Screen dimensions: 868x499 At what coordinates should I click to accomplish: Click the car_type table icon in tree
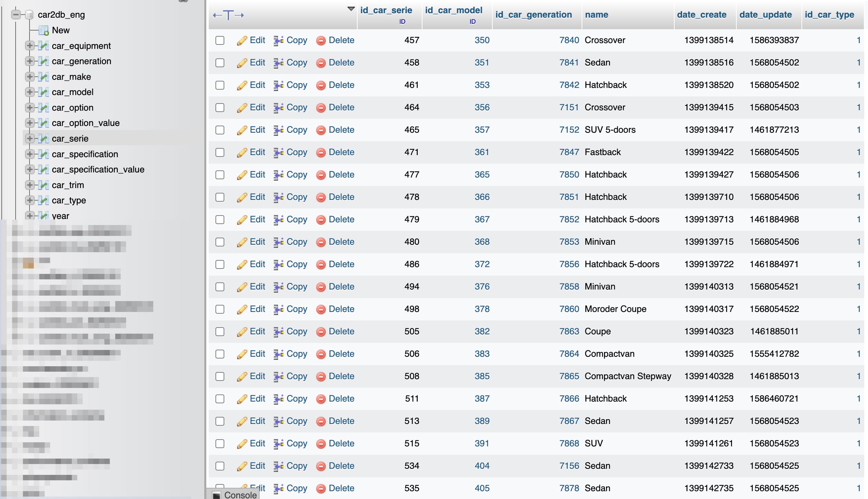pyautogui.click(x=43, y=200)
